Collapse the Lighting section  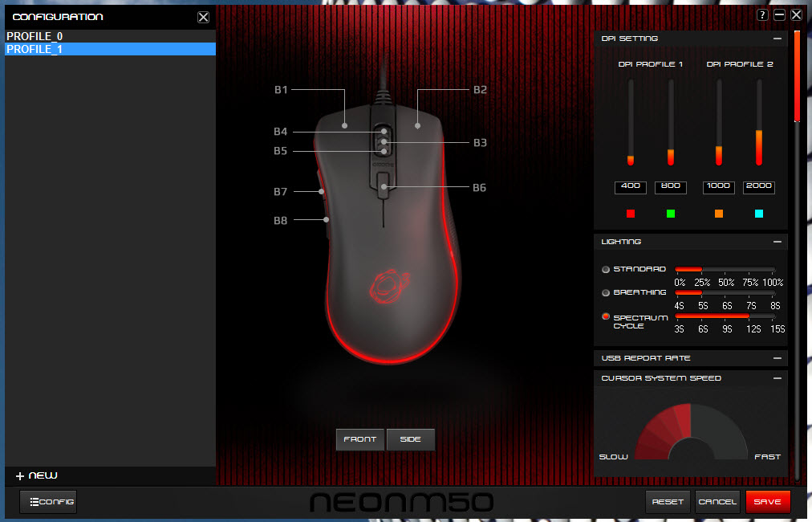tap(777, 242)
